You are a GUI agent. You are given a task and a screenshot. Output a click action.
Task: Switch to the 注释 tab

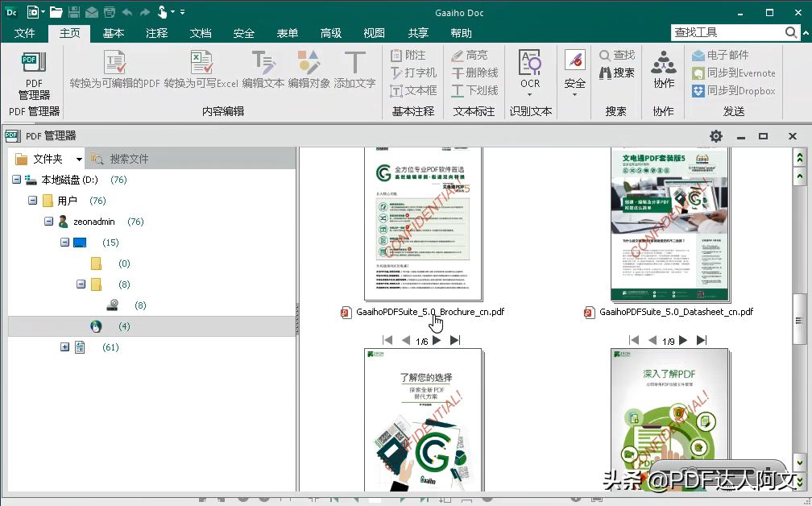click(x=157, y=33)
